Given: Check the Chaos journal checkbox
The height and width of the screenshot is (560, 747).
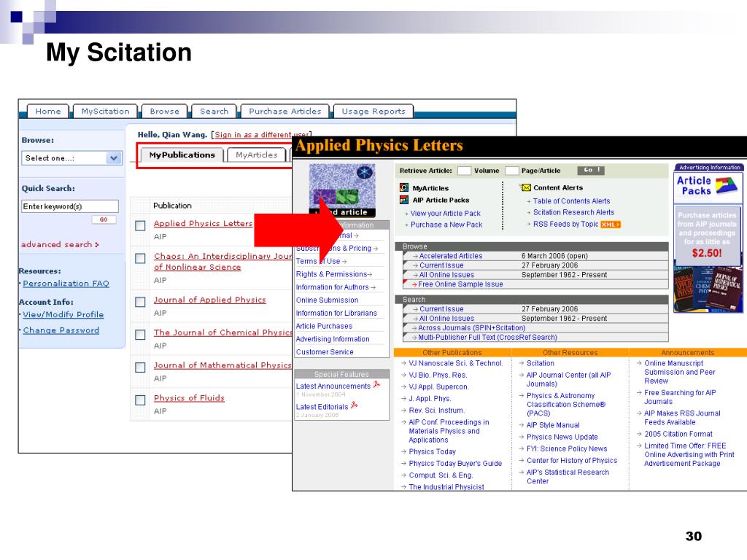Looking at the screenshot, I should click(140, 258).
